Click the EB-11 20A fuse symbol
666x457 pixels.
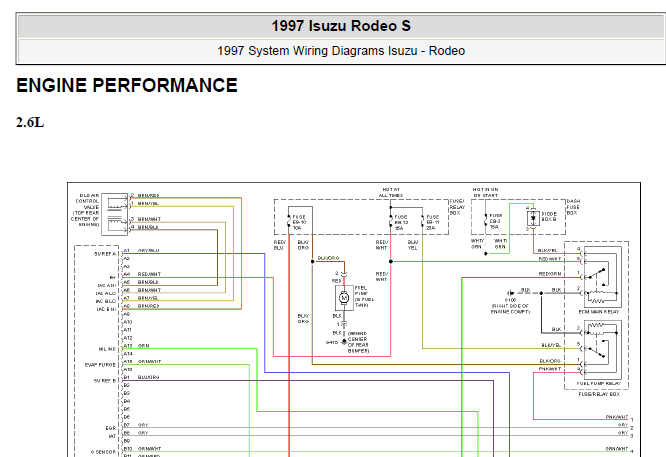tap(423, 222)
